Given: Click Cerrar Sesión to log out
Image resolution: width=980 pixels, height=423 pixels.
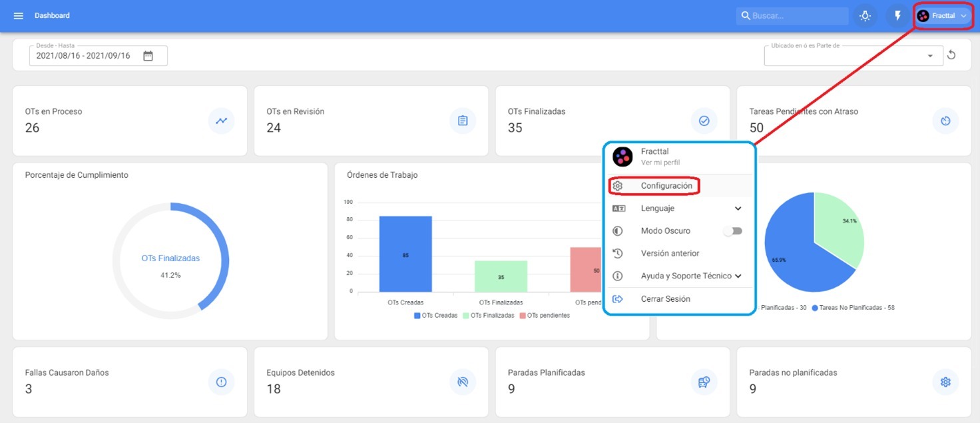Looking at the screenshot, I should point(665,299).
